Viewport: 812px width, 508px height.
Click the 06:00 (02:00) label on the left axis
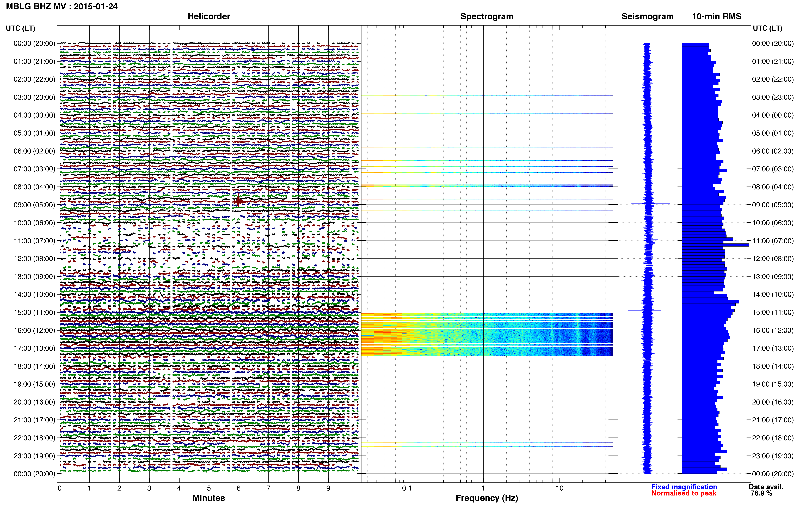(x=34, y=151)
